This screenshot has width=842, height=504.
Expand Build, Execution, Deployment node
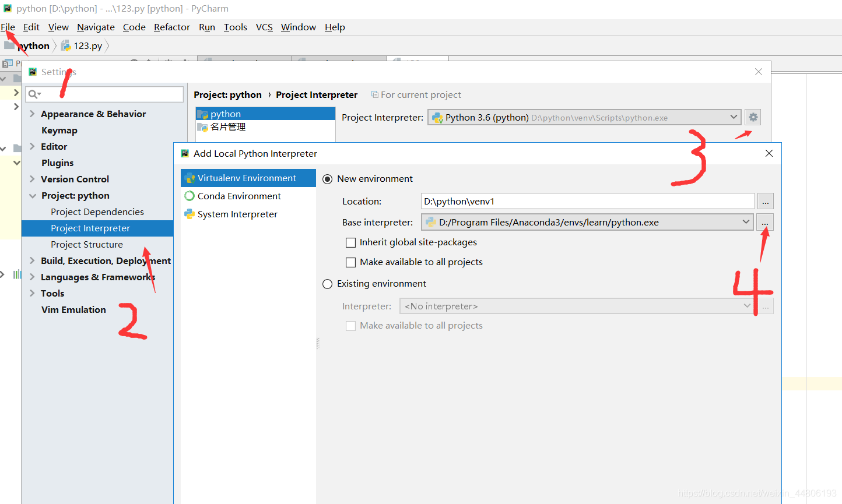(32, 260)
